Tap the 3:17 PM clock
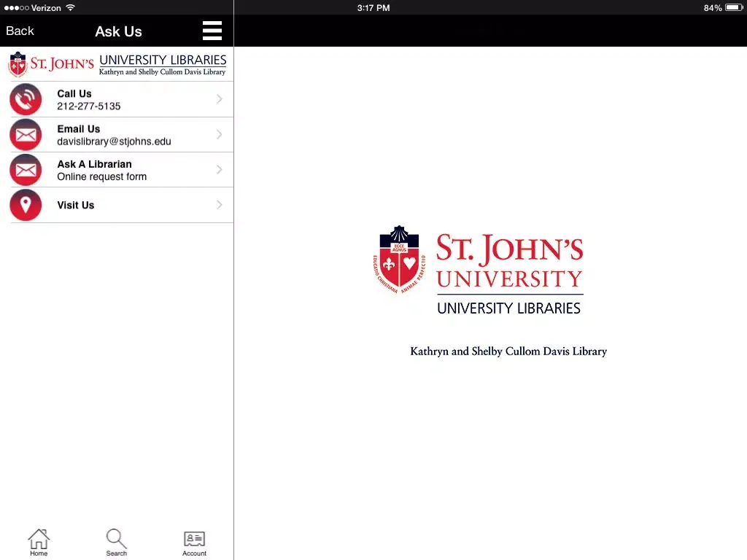747x560 pixels. point(373,8)
